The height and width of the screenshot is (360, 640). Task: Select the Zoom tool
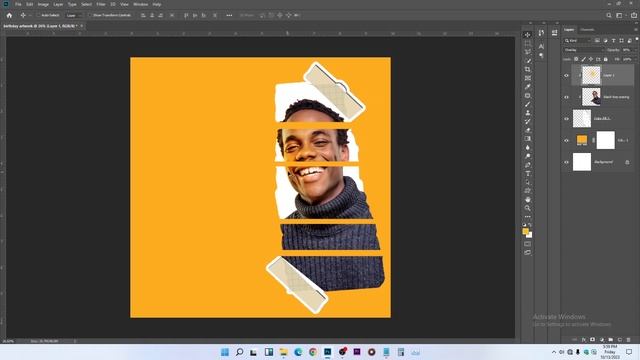[527, 208]
